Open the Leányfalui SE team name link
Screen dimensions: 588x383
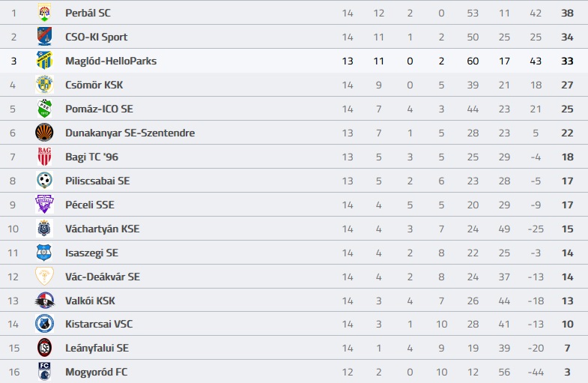[97, 348]
